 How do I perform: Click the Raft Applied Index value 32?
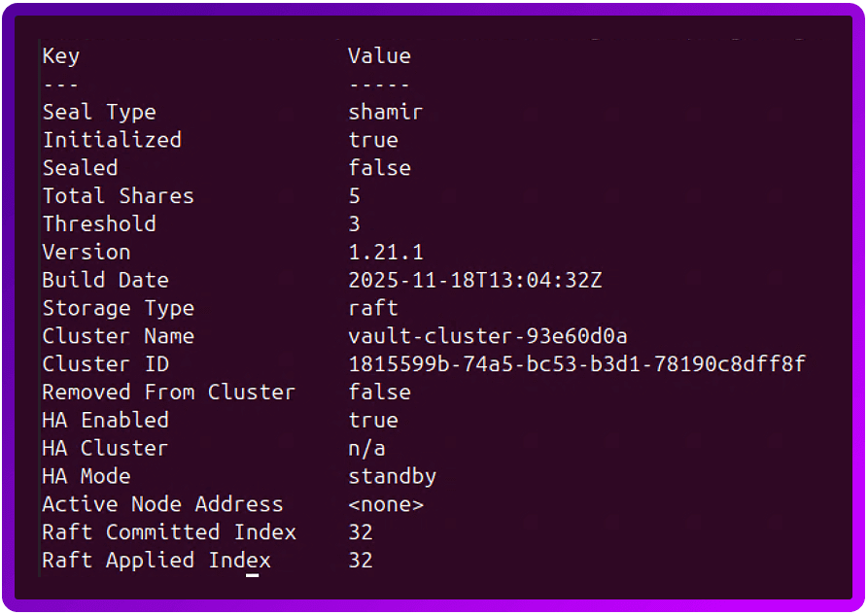(x=361, y=561)
